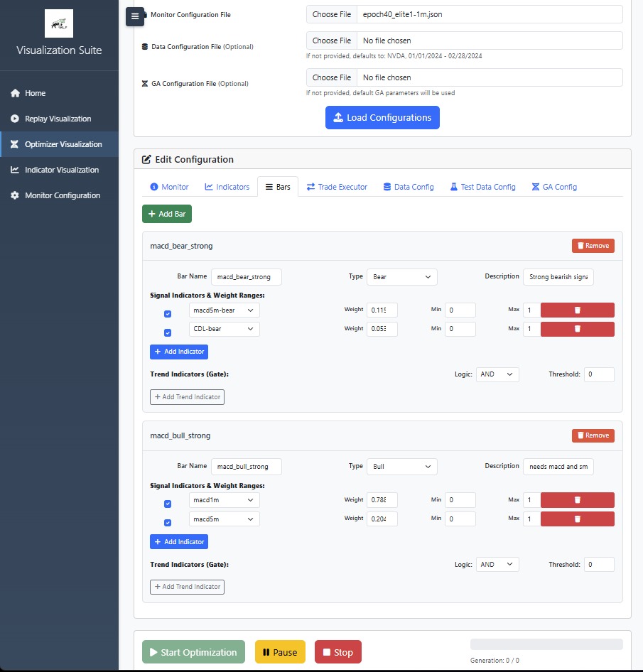Click the Optimizer Visualization hourglass icon
The width and height of the screenshot is (643, 672).
tap(14, 144)
